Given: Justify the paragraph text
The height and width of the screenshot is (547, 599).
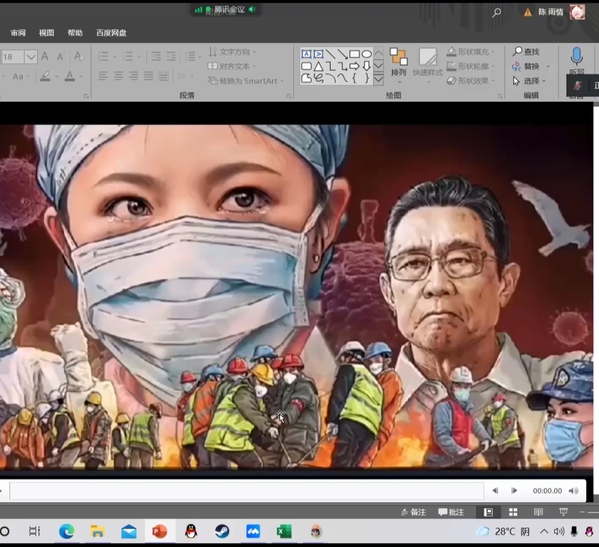Looking at the screenshot, I should click(x=148, y=76).
